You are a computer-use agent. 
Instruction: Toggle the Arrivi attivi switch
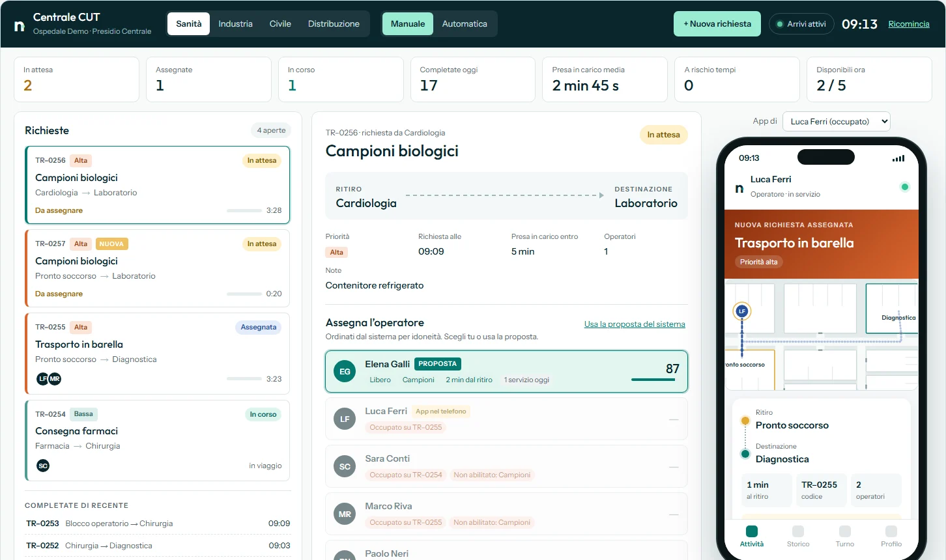click(801, 24)
